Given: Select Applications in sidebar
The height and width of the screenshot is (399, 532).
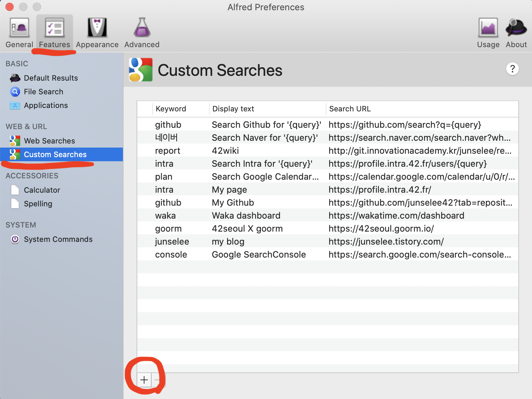Looking at the screenshot, I should point(61,105).
